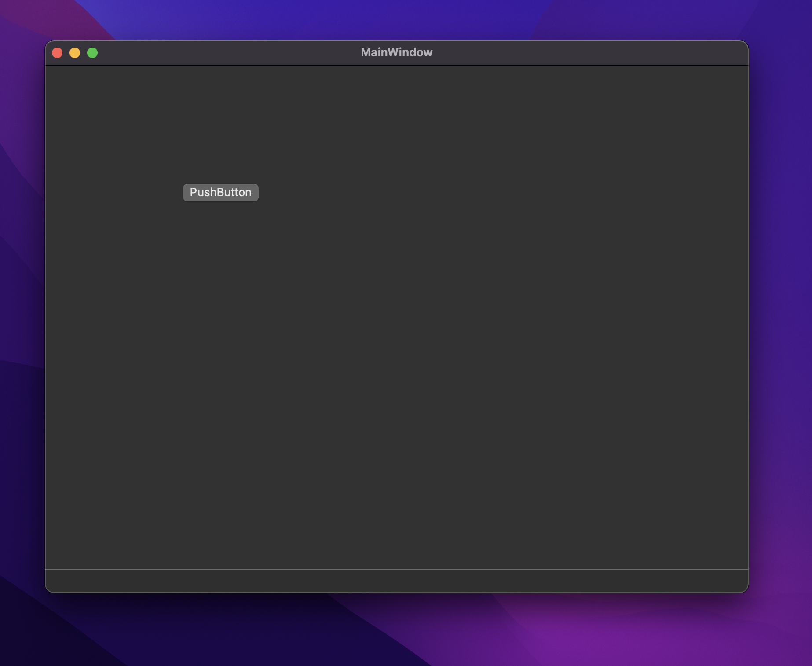The height and width of the screenshot is (666, 812).
Task: Enter fullscreen using the green traffic light
Action: [92, 52]
